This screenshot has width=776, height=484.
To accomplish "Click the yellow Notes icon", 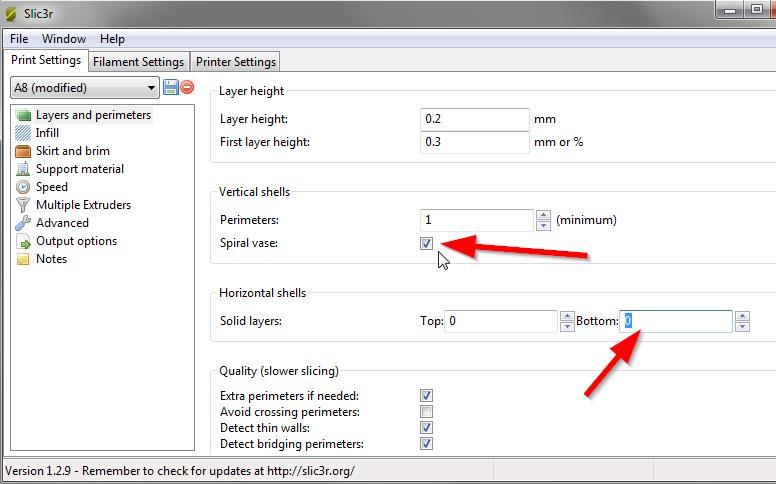I will point(23,259).
